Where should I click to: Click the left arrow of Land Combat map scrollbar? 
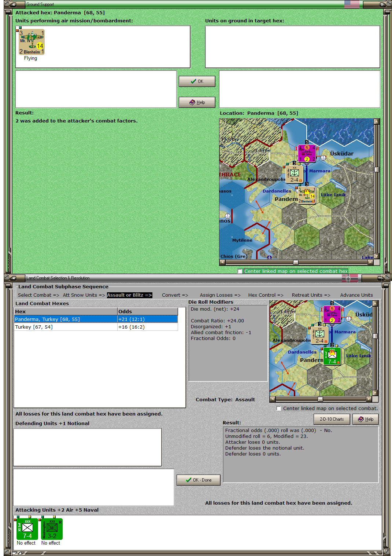pyautogui.click(x=272, y=399)
